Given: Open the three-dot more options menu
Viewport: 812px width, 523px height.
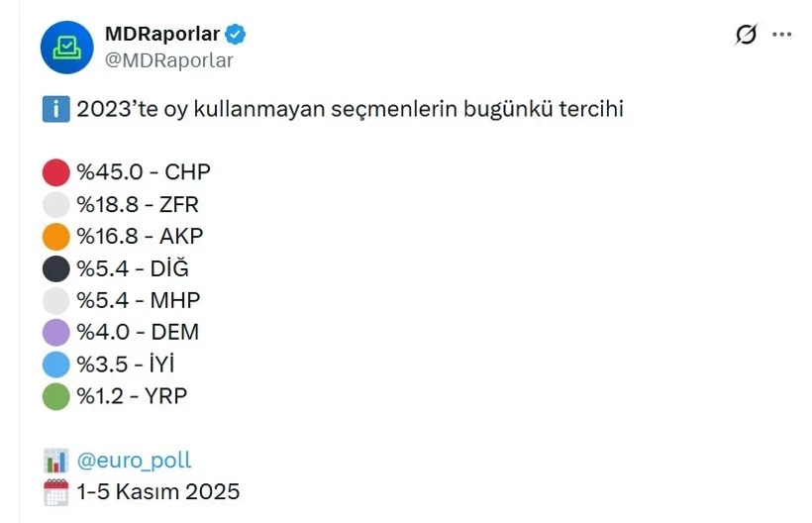Looking at the screenshot, I should pos(782,35).
